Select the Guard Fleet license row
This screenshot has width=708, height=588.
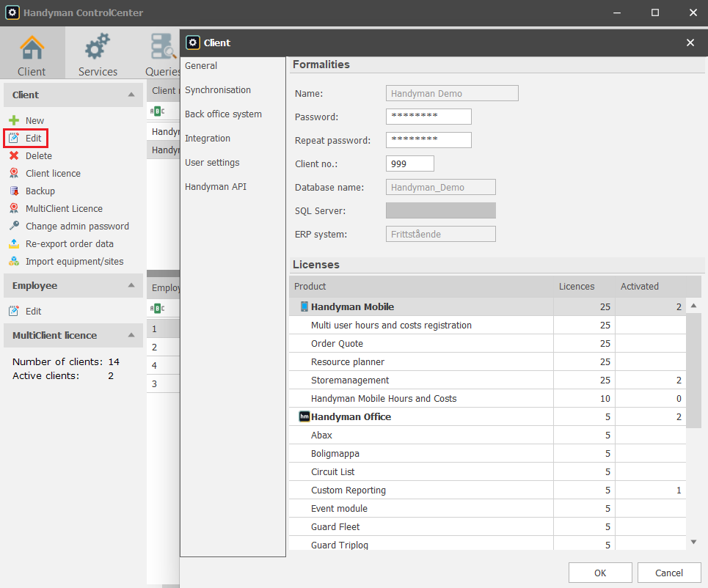point(488,526)
